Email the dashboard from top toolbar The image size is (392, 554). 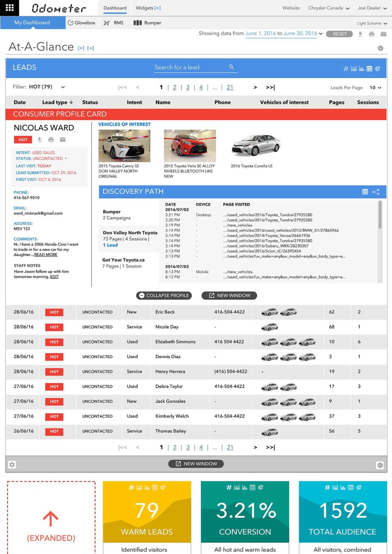tap(383, 34)
